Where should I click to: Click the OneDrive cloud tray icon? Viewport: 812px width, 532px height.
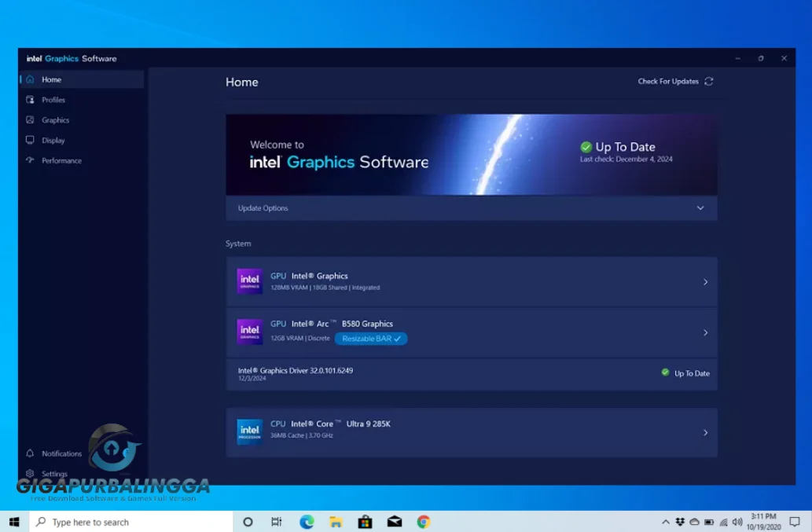pos(694,522)
